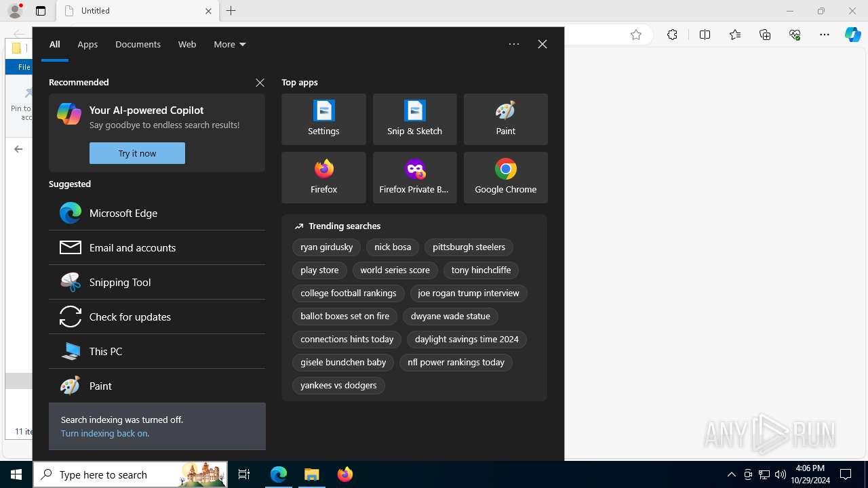Image resolution: width=868 pixels, height=488 pixels.
Task: Open Firefox Private Browsing tile
Action: pyautogui.click(x=414, y=178)
